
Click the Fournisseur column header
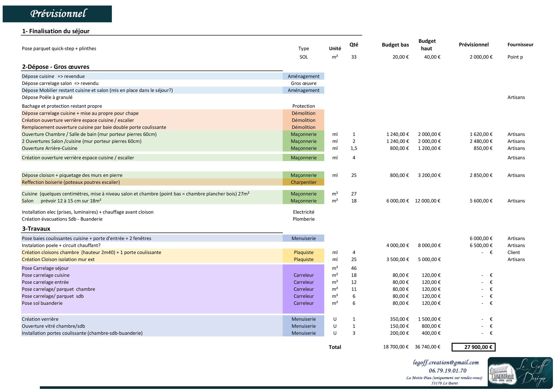pos(520,45)
